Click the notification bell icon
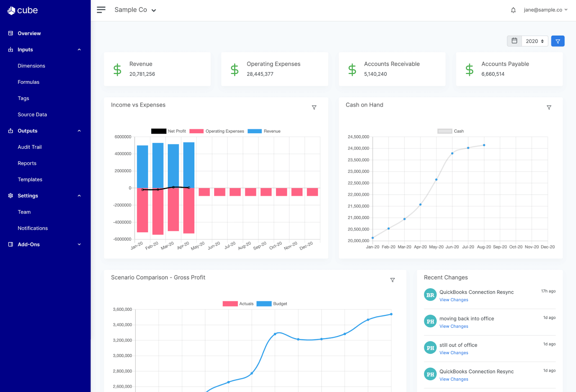 pyautogui.click(x=513, y=10)
